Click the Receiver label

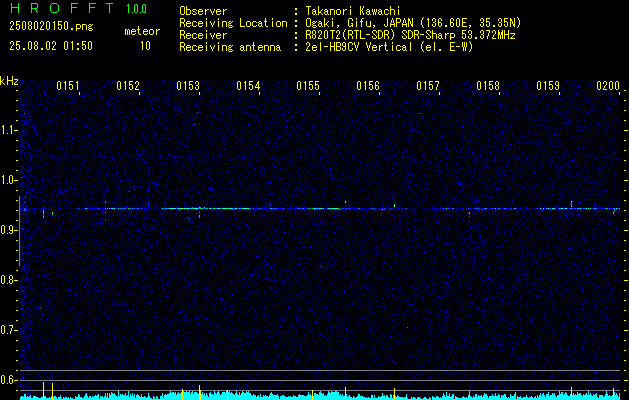point(203,35)
